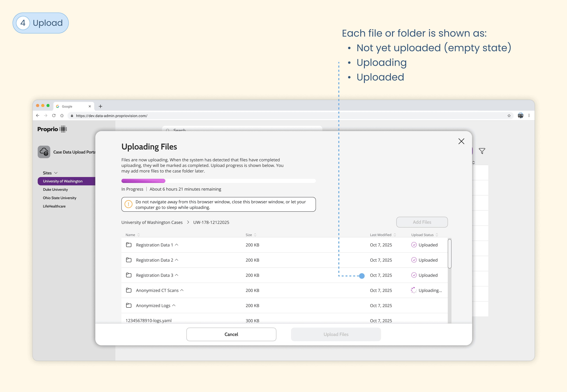Bookmark page with star icon
Viewport: 567px width, 392px height.
pyautogui.click(x=509, y=116)
